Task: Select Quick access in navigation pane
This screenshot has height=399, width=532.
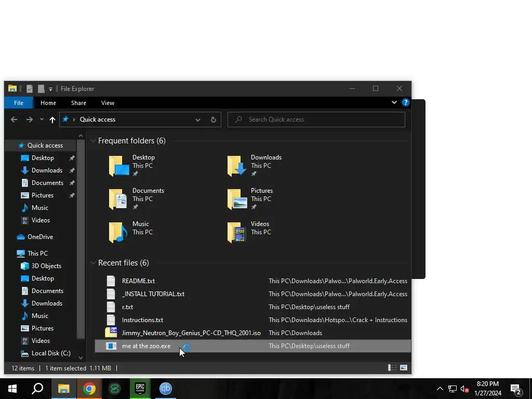Action: click(x=41, y=145)
